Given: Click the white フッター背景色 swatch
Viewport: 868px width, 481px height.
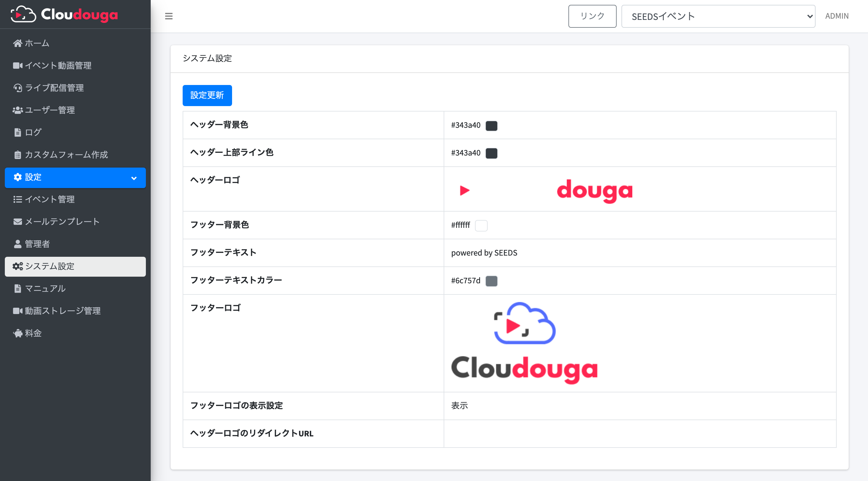Looking at the screenshot, I should (481, 225).
